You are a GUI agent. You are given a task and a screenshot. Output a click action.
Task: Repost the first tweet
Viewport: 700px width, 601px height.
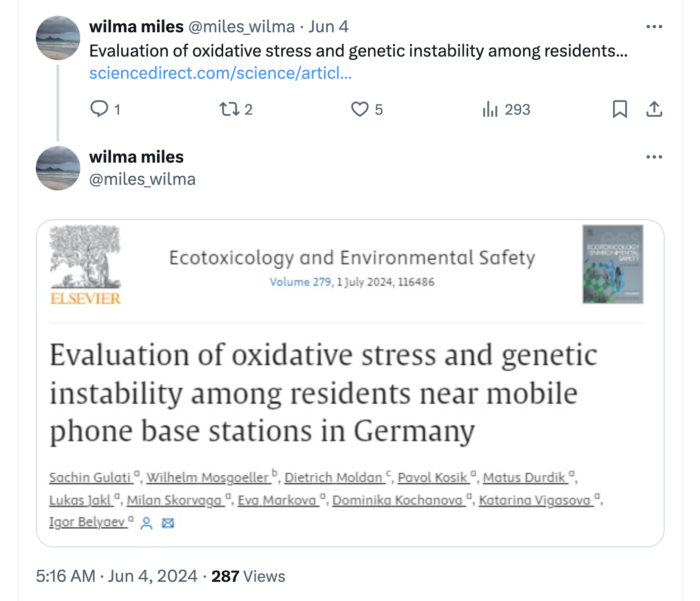pyautogui.click(x=229, y=109)
